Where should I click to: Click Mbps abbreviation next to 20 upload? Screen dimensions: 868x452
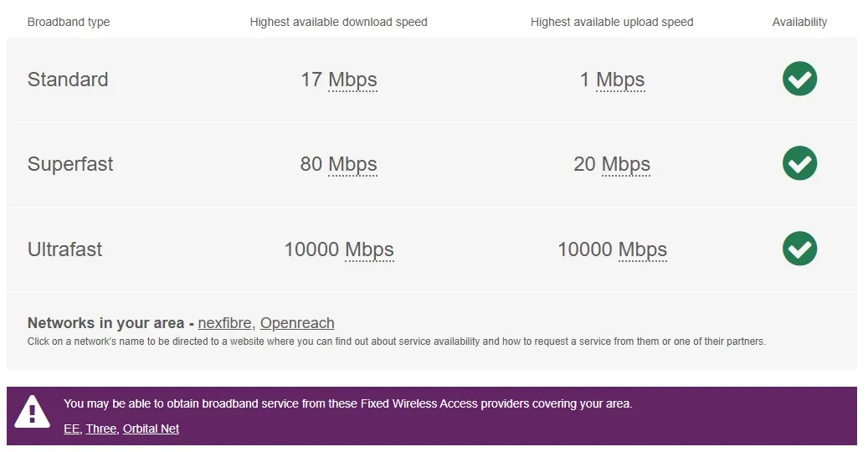(625, 164)
